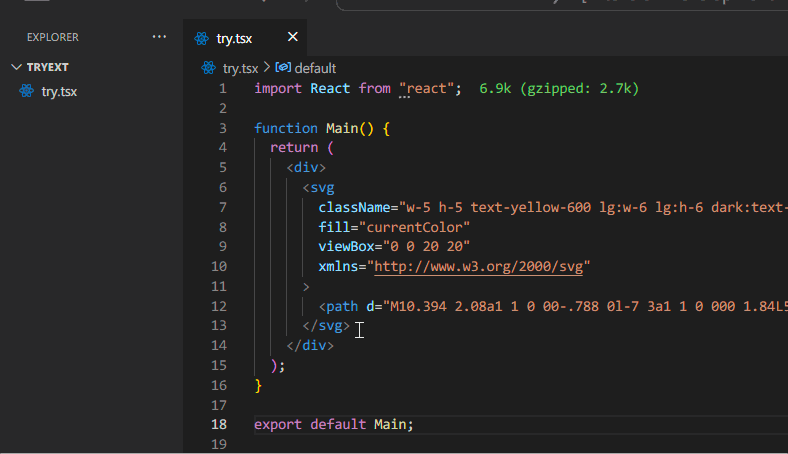Close the try.tsx editor tab
The image size is (788, 454).
(293, 38)
